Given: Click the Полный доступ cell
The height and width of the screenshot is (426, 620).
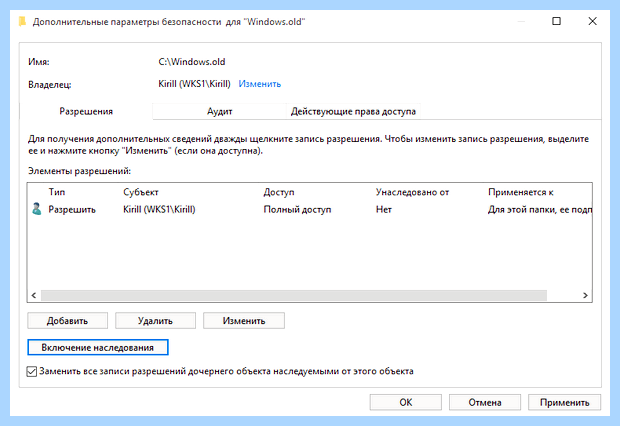Looking at the screenshot, I should coord(297,209).
